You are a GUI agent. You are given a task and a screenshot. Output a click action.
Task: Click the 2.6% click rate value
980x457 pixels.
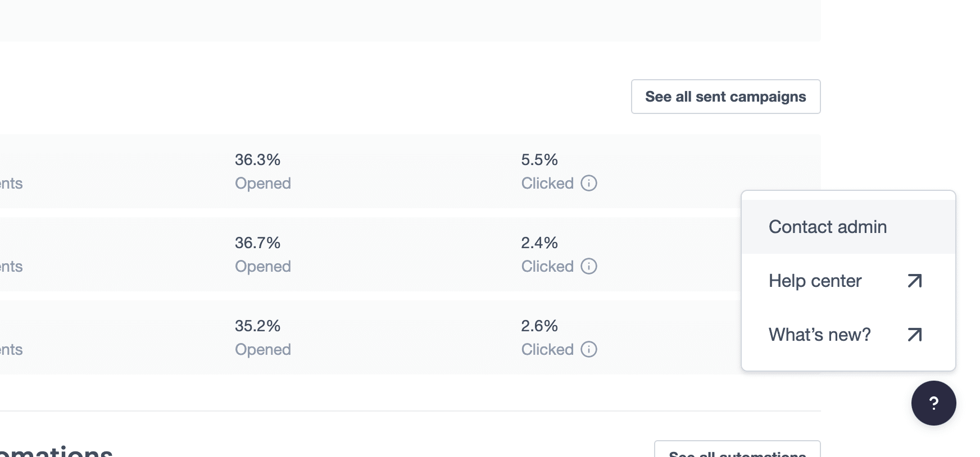539,326
